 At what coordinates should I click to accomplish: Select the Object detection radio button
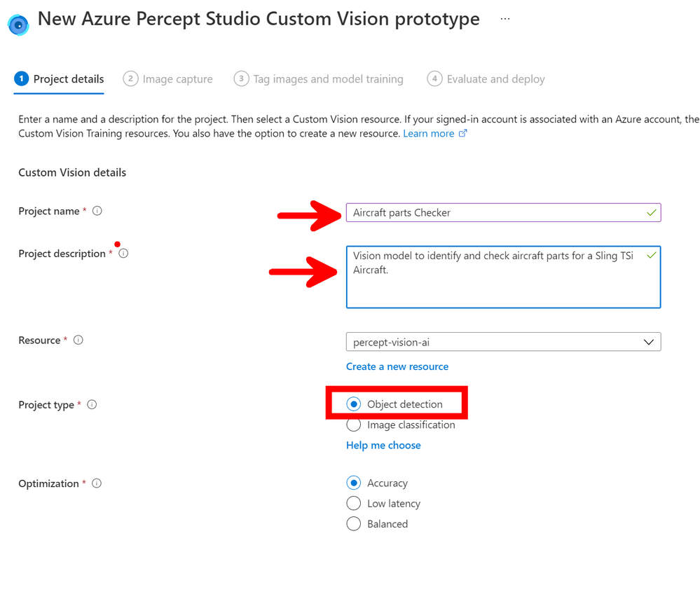pyautogui.click(x=354, y=404)
